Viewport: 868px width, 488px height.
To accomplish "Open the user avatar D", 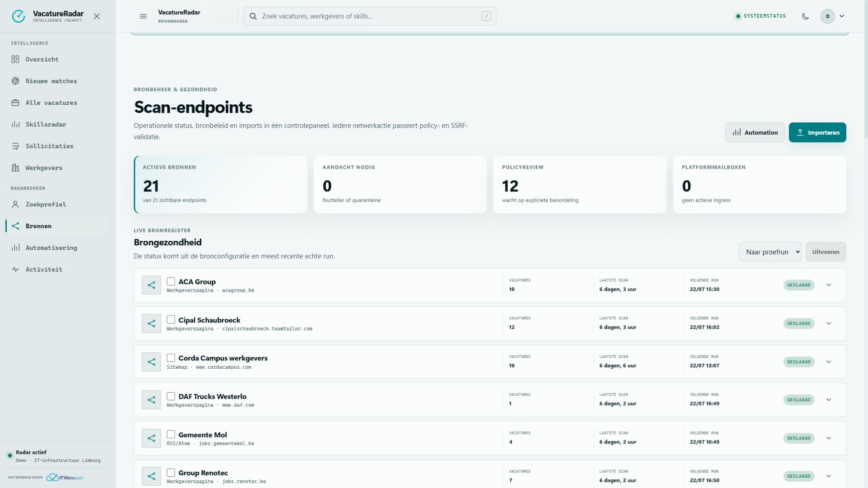I will coord(828,16).
